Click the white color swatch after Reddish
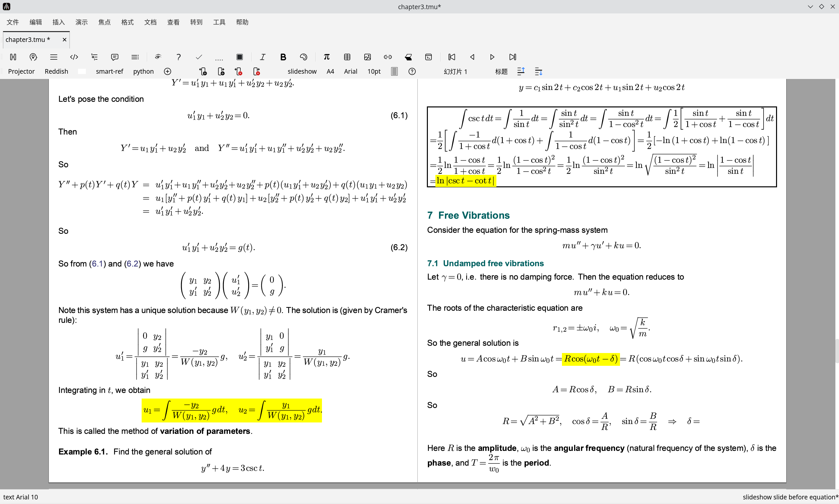The width and height of the screenshot is (839, 504). [82, 72]
